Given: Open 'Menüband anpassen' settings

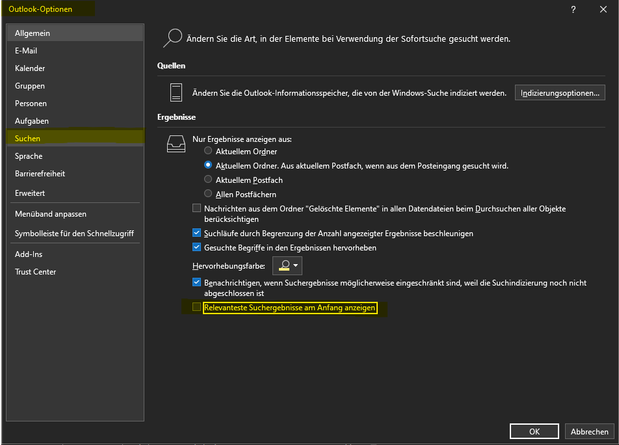Looking at the screenshot, I should click(75, 214).
